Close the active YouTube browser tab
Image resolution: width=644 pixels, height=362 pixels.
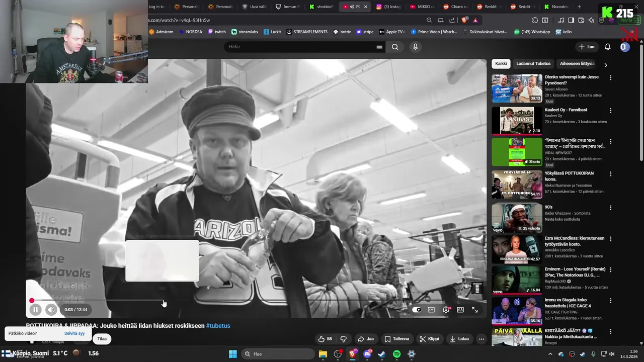365,7
